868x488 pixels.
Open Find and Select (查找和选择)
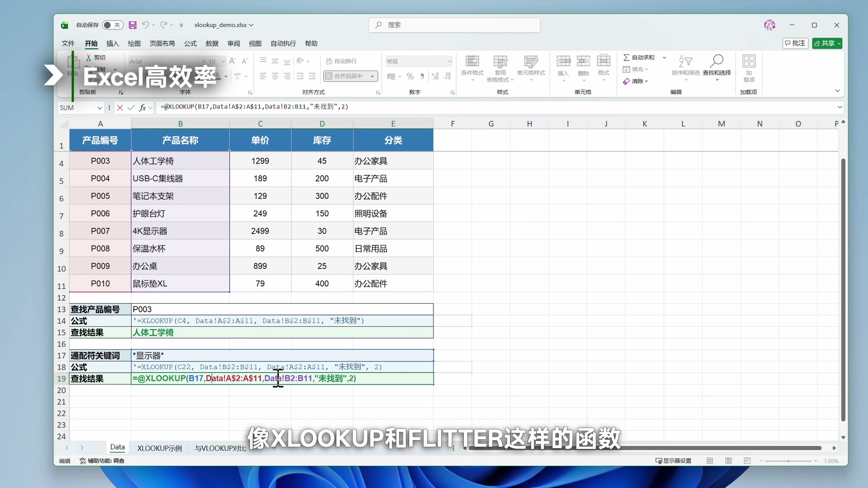717,68
